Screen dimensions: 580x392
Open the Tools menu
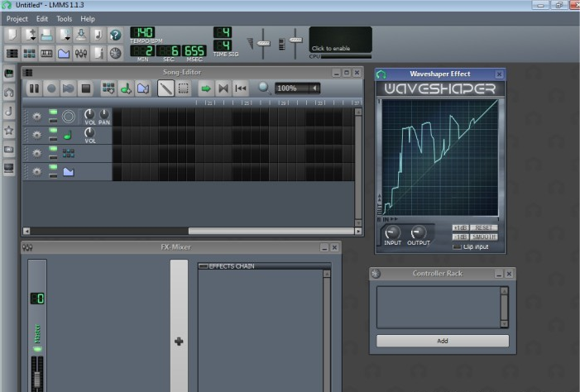click(x=64, y=19)
